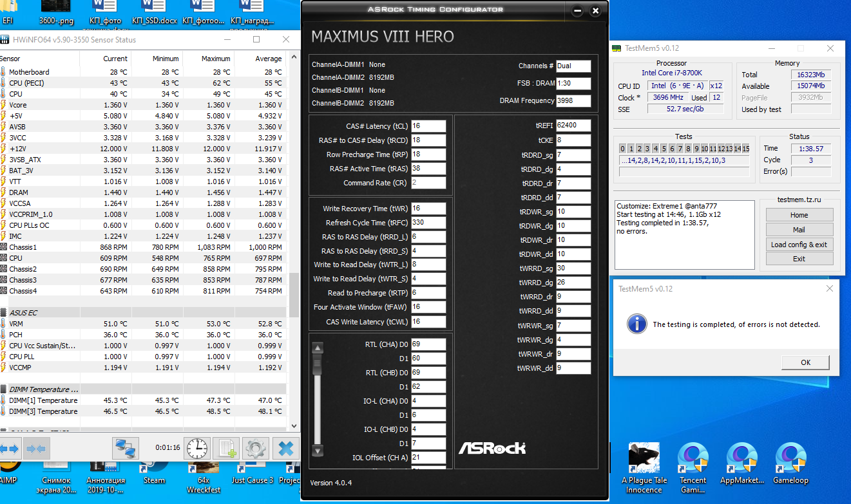The height and width of the screenshot is (504, 851).
Task: Click the Home button in TestMem5
Action: tap(799, 215)
